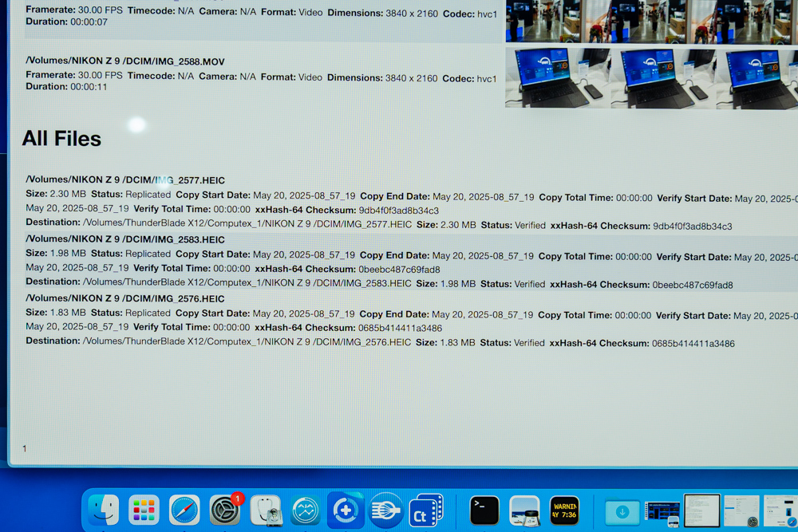Click the IMG_2577.HEIC source path heading
Image resolution: width=798 pixels, height=532 pixels.
click(125, 179)
